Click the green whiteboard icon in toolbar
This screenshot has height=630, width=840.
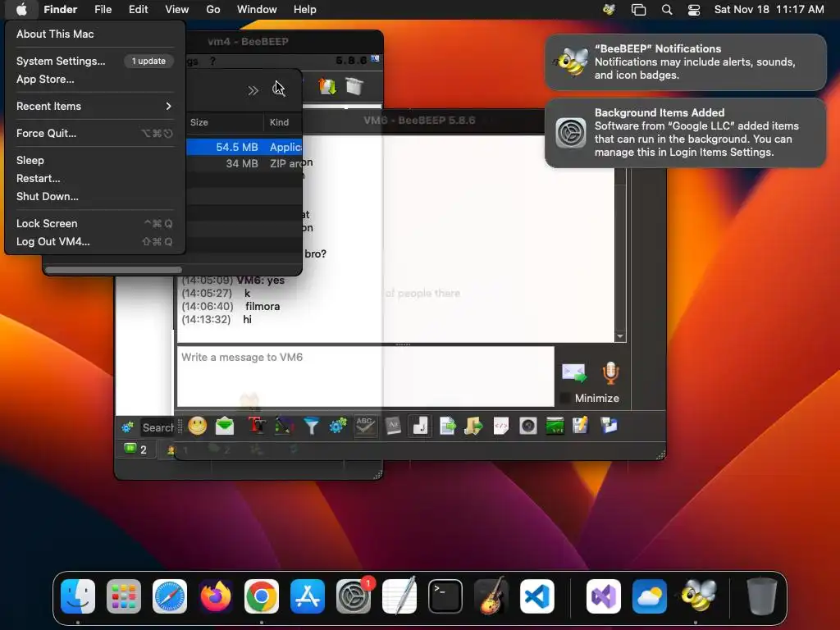pos(555,427)
